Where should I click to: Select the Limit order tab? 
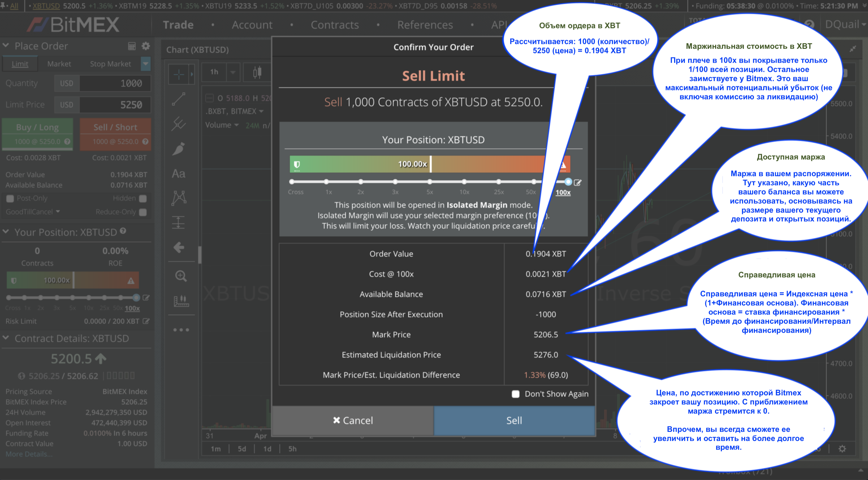(20, 64)
